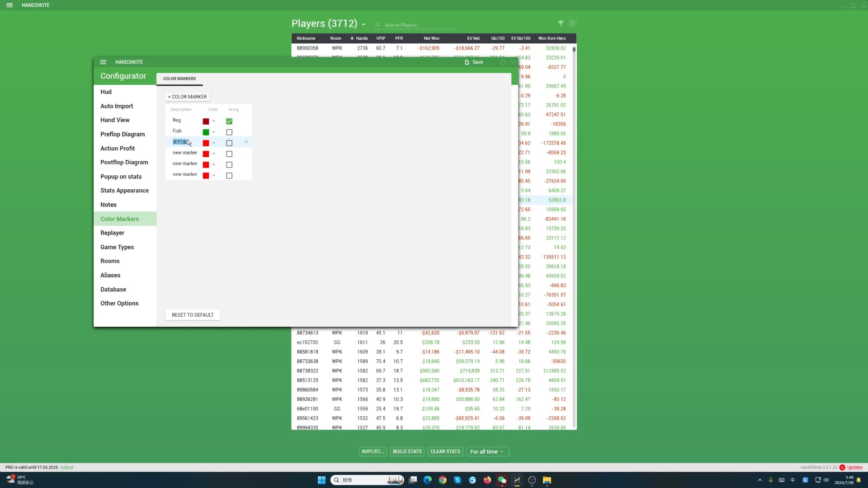868x488 pixels.
Task: Select player row 88950358
Action: pyautogui.click(x=432, y=48)
